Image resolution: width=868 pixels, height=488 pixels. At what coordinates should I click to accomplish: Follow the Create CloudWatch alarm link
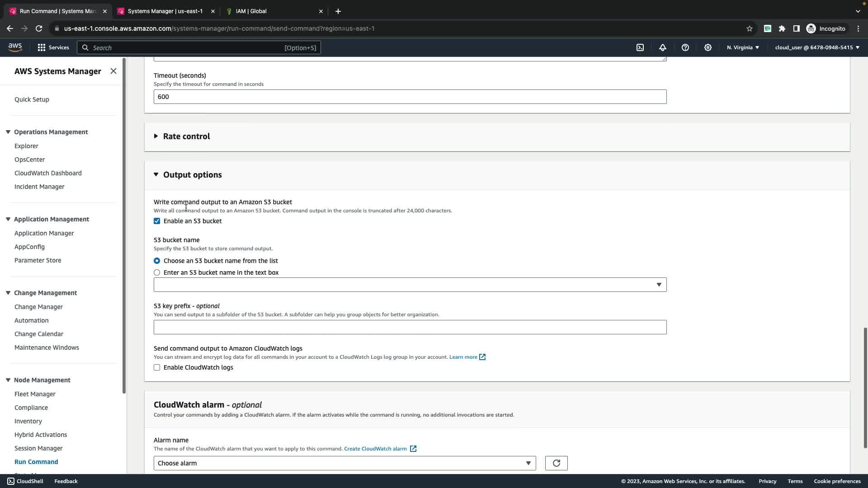click(x=375, y=449)
